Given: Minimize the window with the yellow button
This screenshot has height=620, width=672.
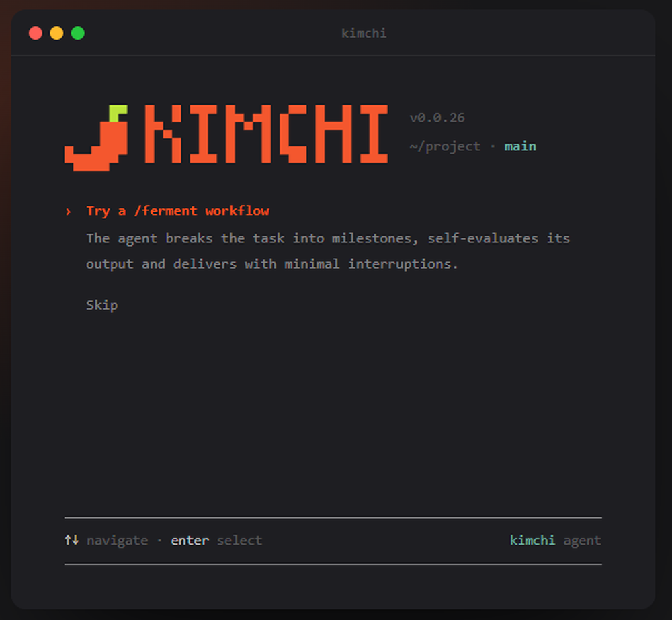Looking at the screenshot, I should point(56,33).
